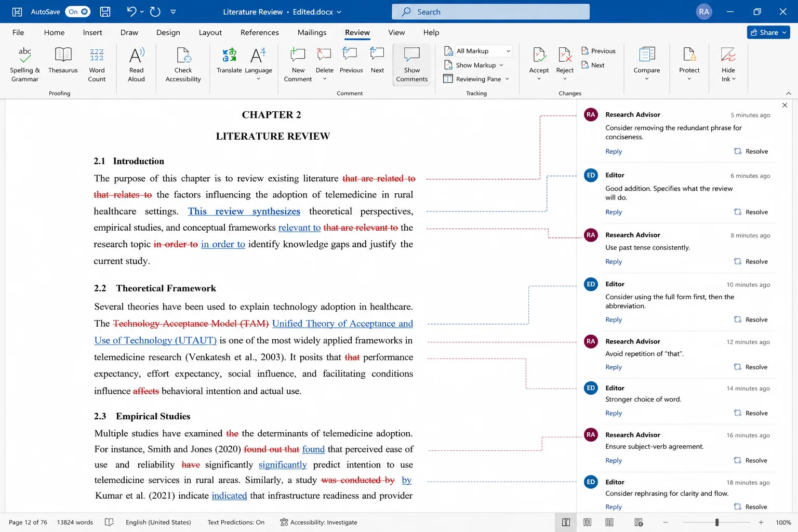
Task: Undo the last action
Action: (131, 11)
